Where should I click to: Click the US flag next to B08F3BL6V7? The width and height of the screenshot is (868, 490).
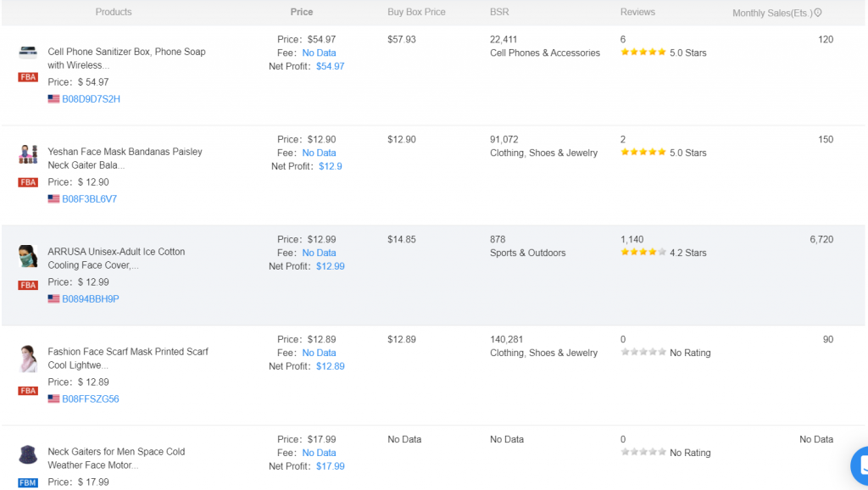click(55, 198)
